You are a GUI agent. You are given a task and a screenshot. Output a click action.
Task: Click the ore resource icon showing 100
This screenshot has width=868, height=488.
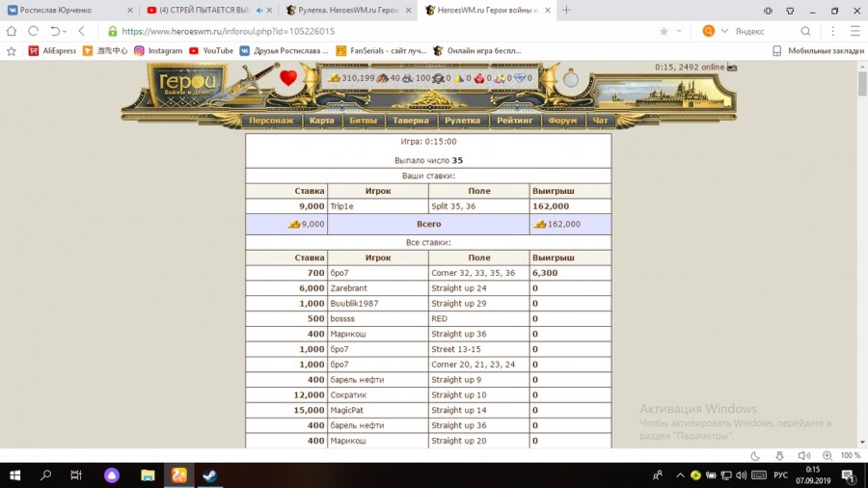click(x=407, y=78)
